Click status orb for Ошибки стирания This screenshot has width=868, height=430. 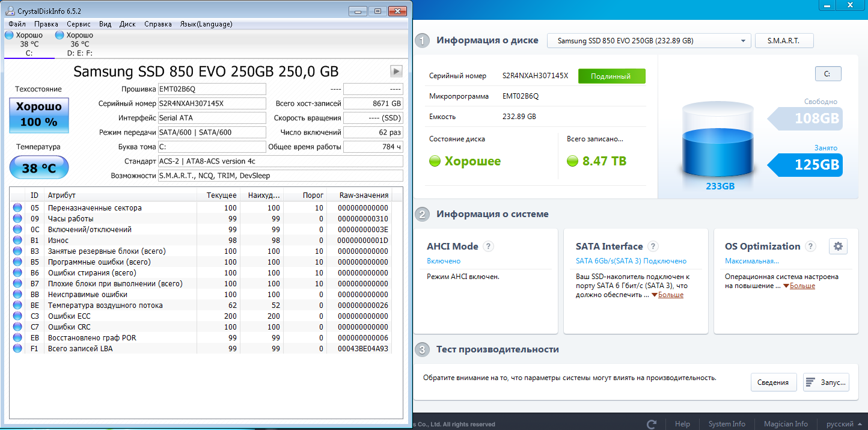(x=17, y=273)
